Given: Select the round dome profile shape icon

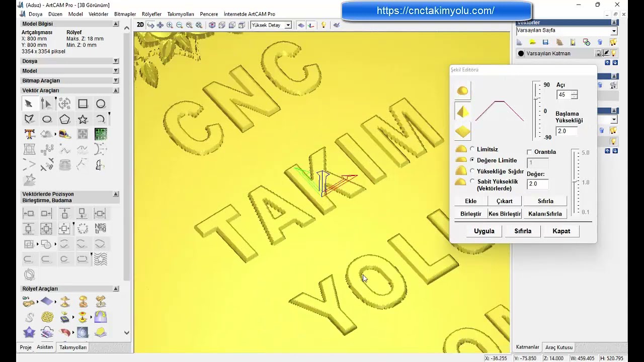Looking at the screenshot, I should (x=462, y=91).
